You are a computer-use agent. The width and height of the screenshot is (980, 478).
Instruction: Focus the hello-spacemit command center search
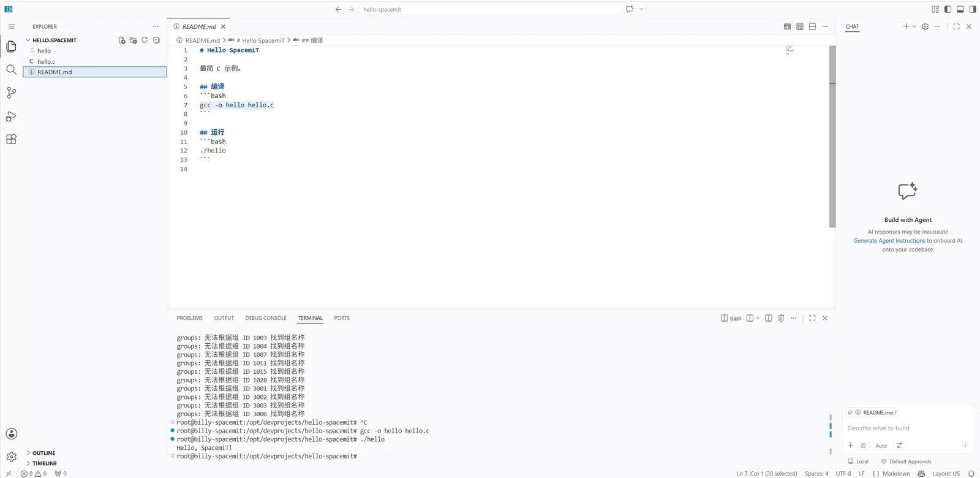(x=491, y=9)
